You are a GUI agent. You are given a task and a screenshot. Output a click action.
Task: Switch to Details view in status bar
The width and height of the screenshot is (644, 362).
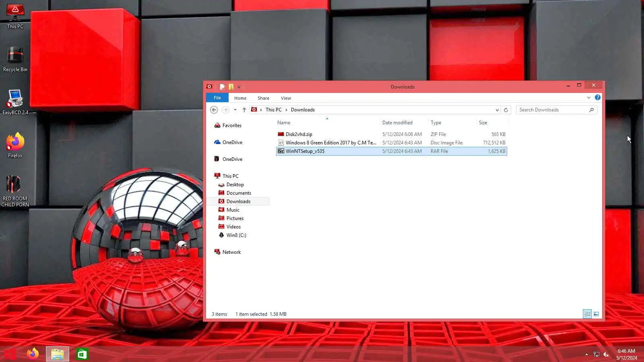click(587, 314)
